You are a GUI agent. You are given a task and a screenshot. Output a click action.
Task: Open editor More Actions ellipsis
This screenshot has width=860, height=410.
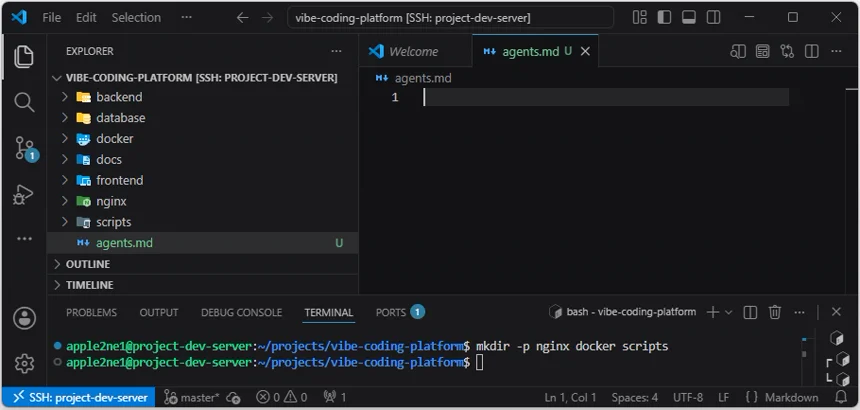pos(836,52)
